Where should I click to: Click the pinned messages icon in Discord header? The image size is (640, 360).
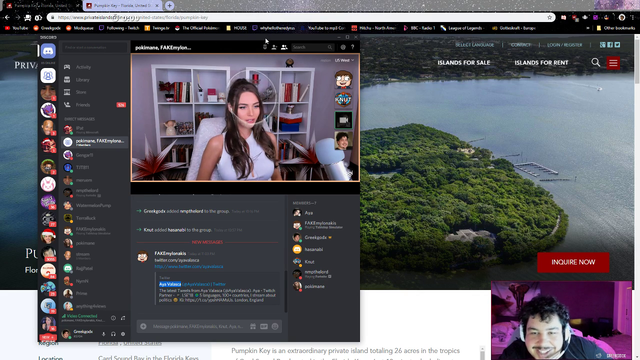tap(264, 47)
